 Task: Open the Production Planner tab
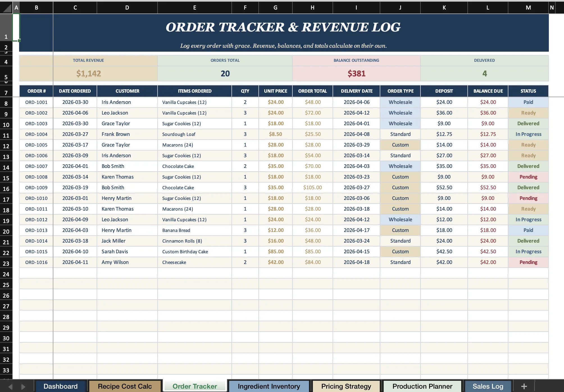tap(422, 386)
